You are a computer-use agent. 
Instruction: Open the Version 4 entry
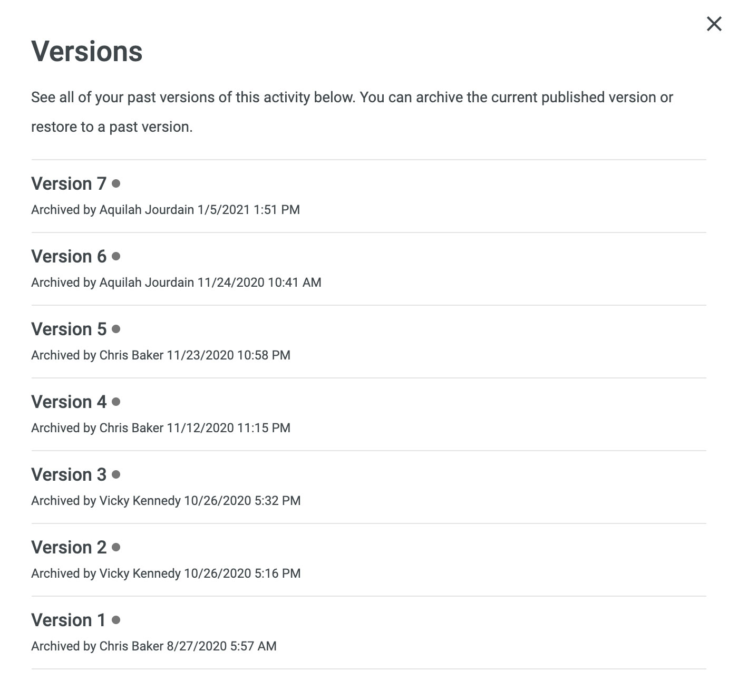(x=69, y=402)
